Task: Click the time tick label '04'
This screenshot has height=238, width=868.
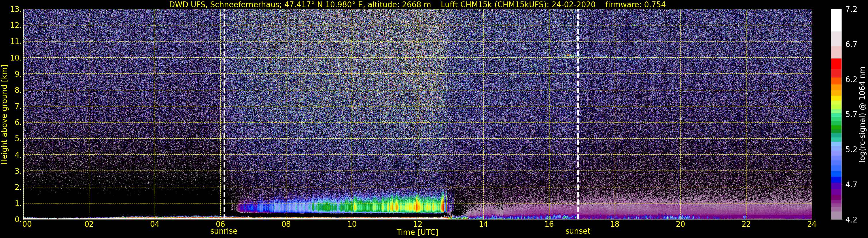Action: coord(155,224)
